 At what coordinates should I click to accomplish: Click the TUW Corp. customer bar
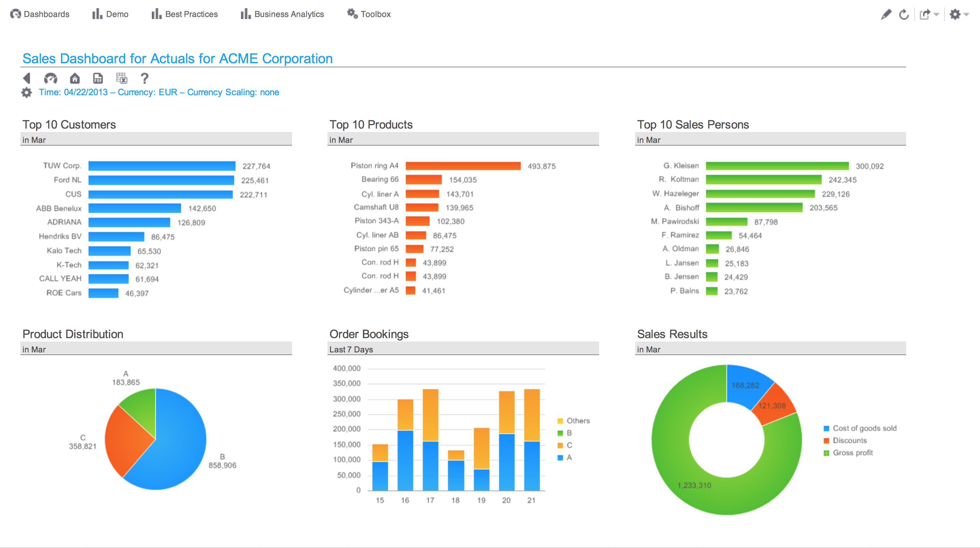click(x=162, y=166)
